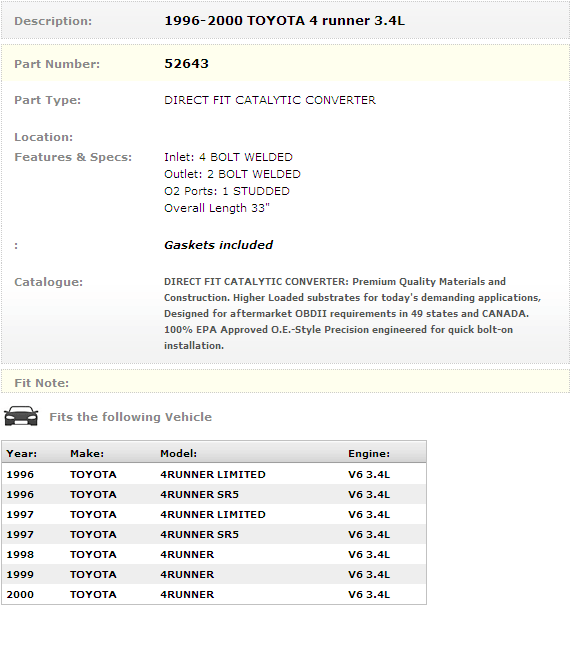Click the Make column header
Viewport: 570px width, 662px height.
pos(87,453)
